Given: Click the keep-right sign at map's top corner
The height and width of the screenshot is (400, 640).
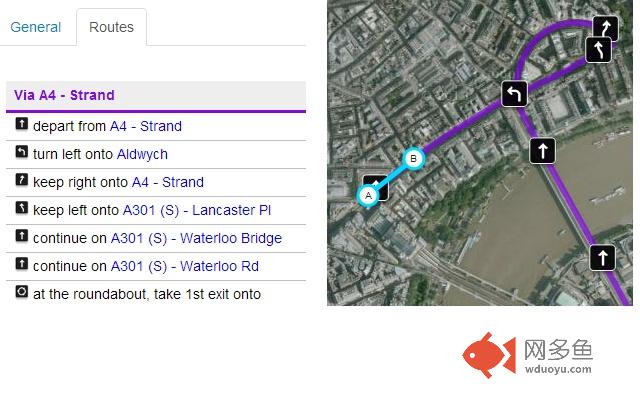Looking at the screenshot, I should click(606, 28).
